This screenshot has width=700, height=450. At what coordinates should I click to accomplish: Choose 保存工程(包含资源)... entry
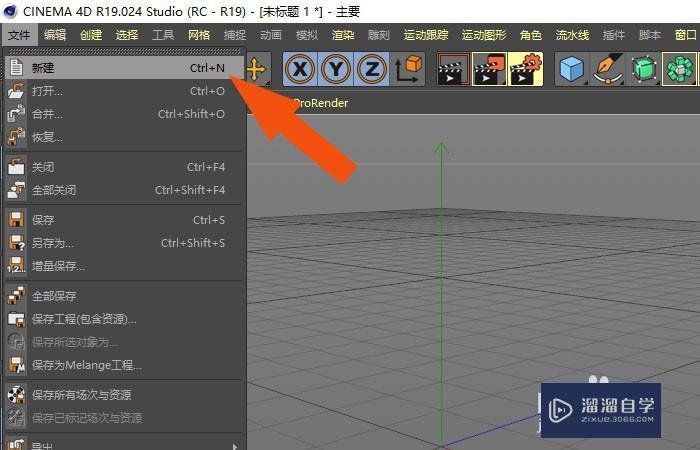tap(125, 319)
